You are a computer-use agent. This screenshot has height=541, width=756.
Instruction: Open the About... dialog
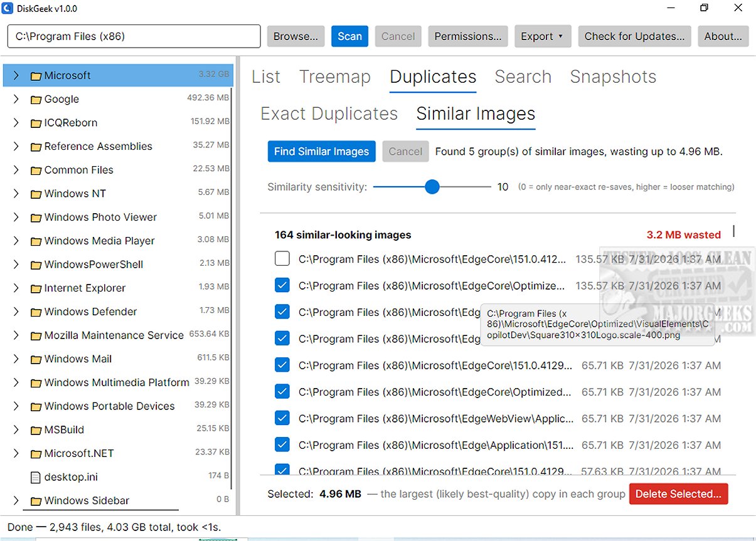tap(723, 36)
